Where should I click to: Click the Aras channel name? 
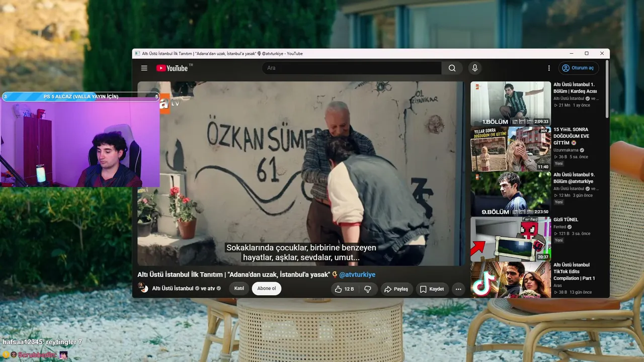coord(557,286)
